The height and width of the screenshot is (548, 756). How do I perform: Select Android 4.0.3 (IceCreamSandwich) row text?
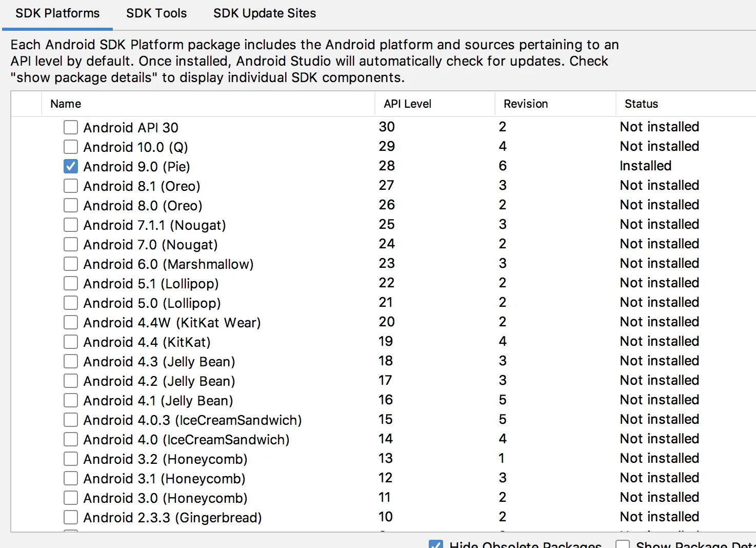(192, 420)
